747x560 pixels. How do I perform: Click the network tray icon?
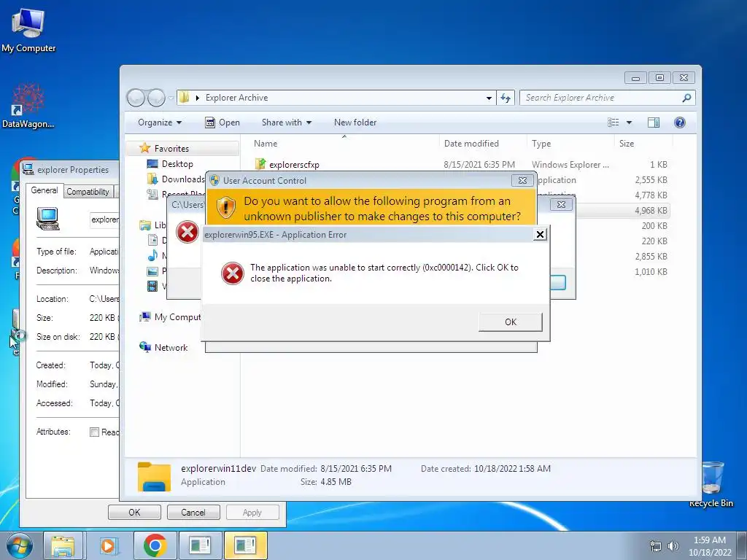click(x=656, y=546)
